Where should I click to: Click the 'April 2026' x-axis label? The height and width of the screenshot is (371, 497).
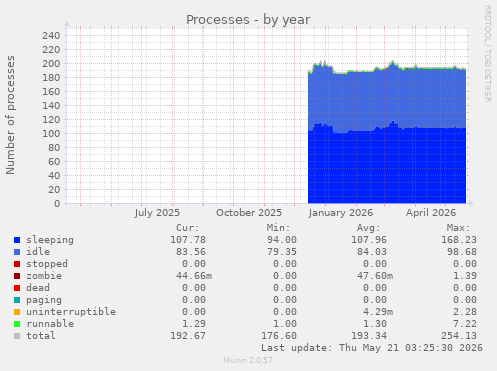coord(431,213)
